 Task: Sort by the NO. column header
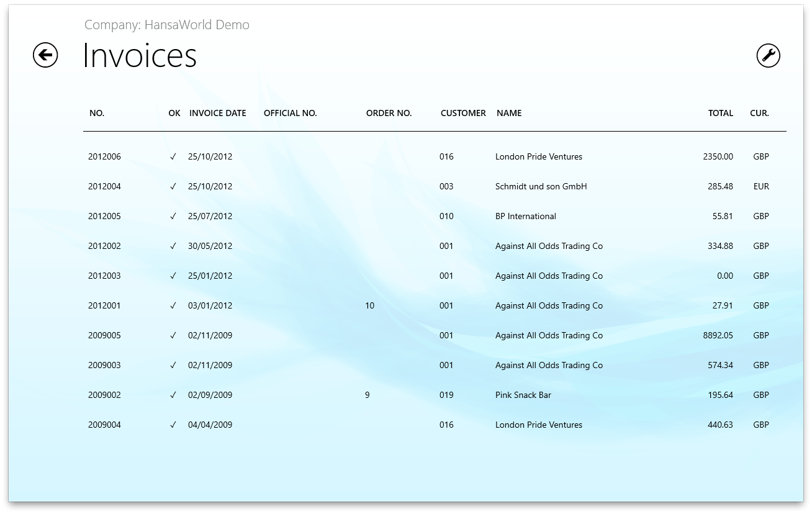point(97,113)
